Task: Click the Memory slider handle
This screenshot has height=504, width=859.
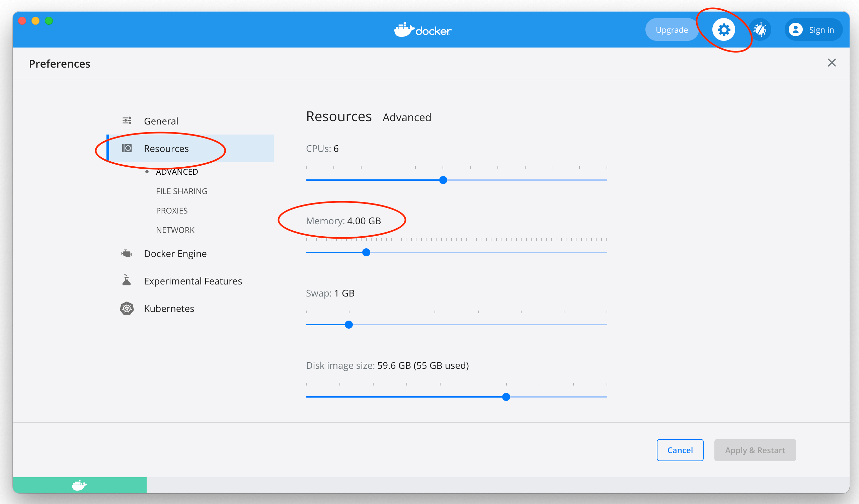Action: (366, 252)
